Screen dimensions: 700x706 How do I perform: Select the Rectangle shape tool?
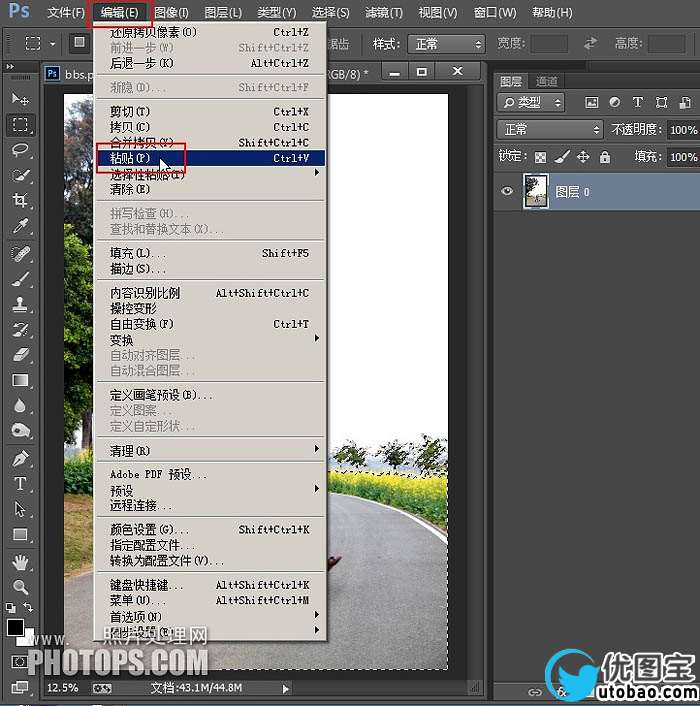pos(20,534)
